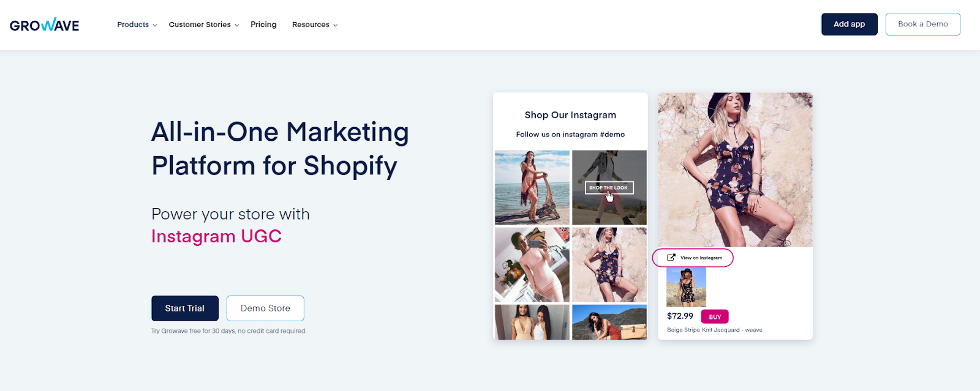Click the Add app button

(850, 24)
